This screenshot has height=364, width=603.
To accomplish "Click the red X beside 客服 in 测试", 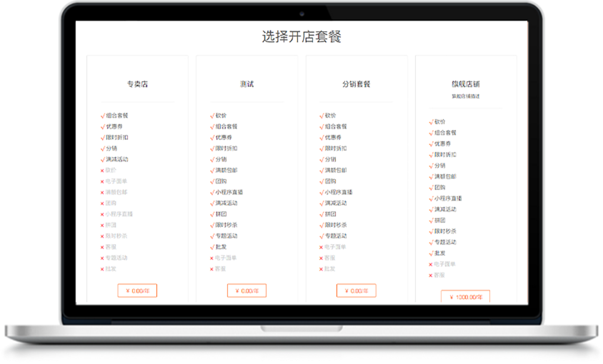I will click(x=211, y=269).
